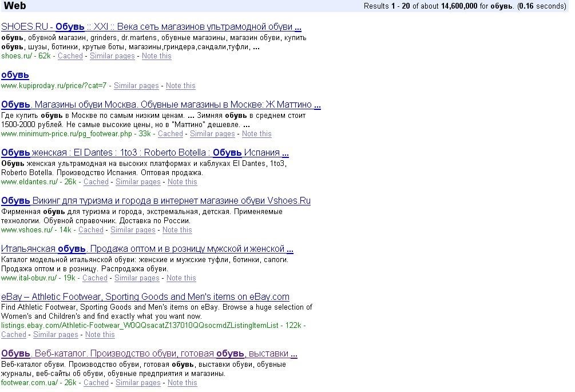Click green URL 'www.vshoes.ru/'
575x392 pixels.
point(27,229)
